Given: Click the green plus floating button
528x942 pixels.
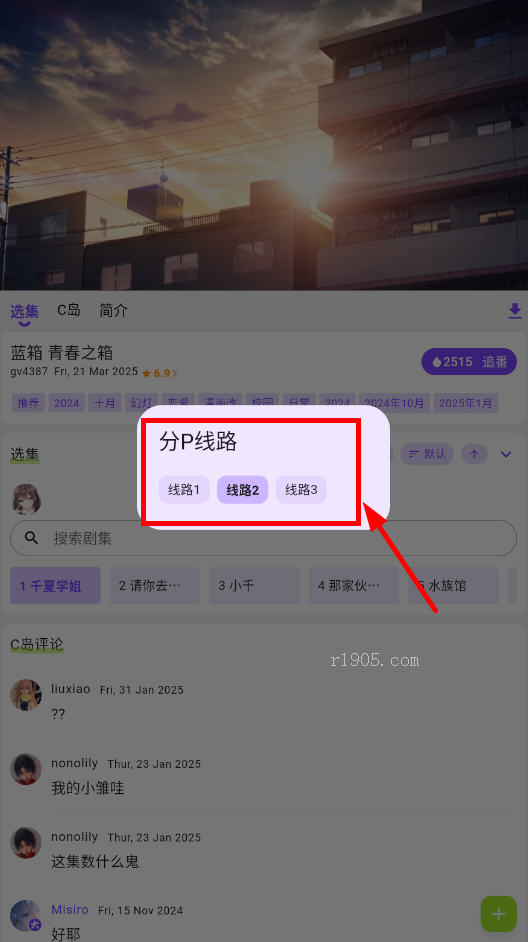Looking at the screenshot, I should tap(499, 914).
